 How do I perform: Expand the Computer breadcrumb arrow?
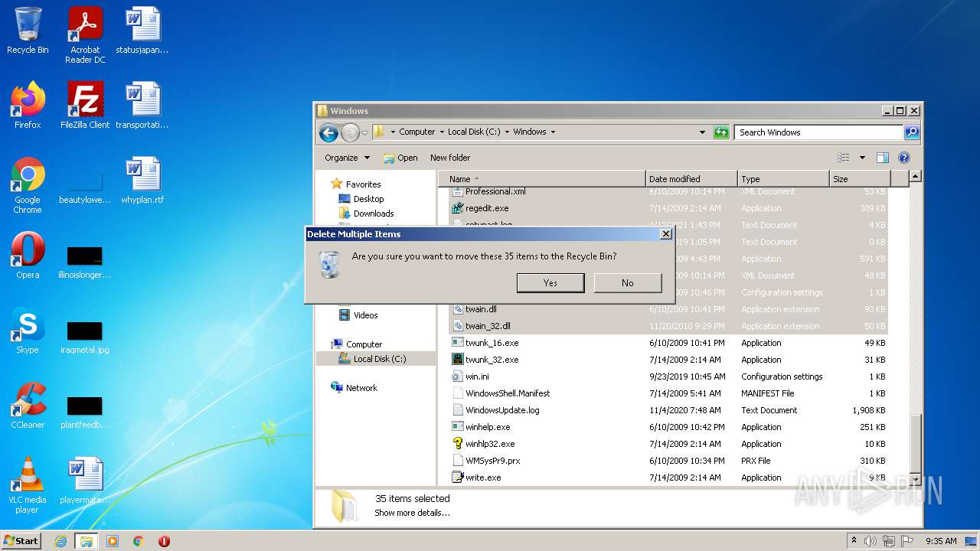(x=441, y=132)
